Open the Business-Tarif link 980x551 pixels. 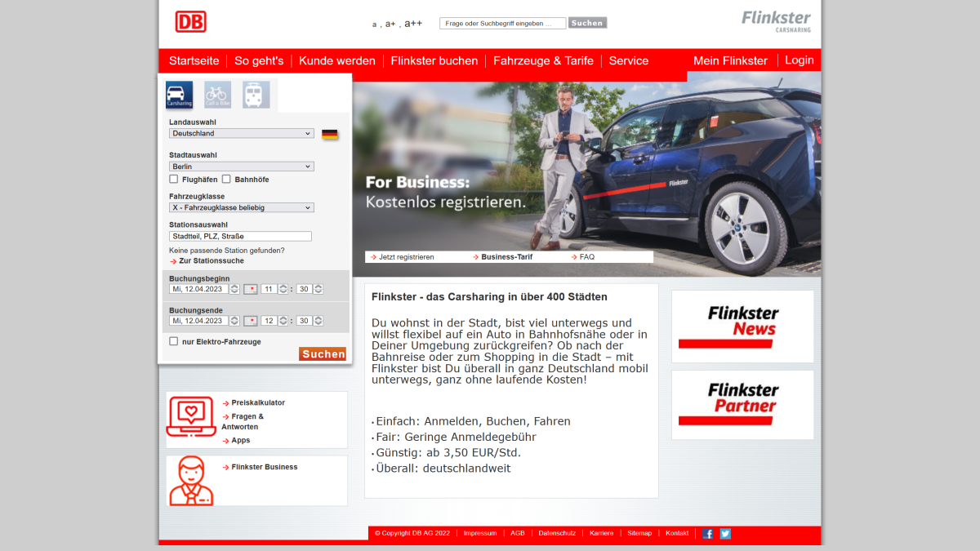tap(508, 257)
